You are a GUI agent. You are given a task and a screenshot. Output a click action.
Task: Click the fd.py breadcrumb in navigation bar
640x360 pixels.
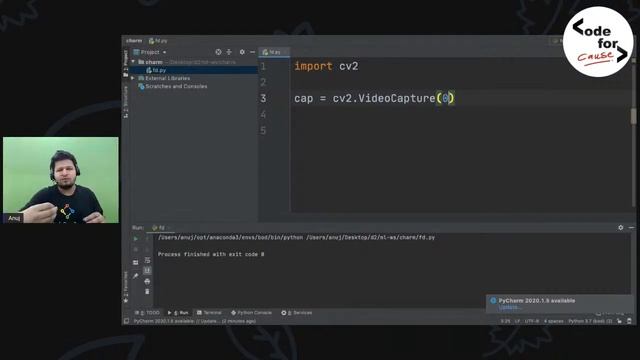(158, 41)
